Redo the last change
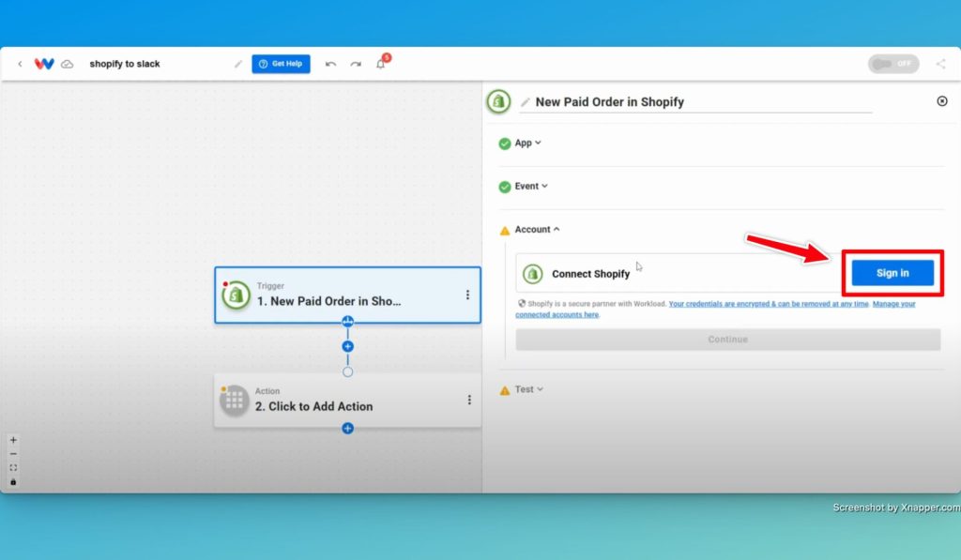 tap(356, 64)
